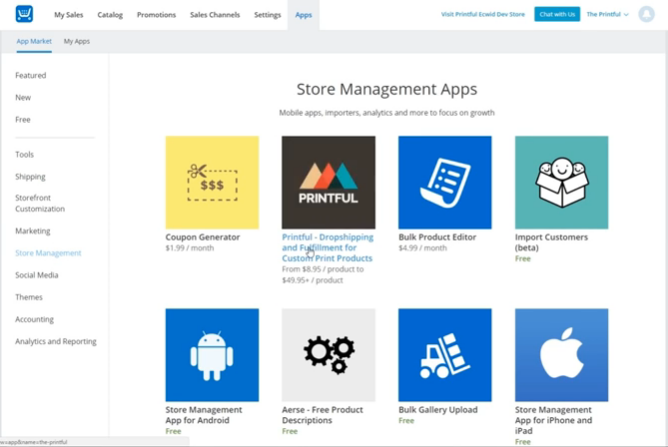The image size is (668, 447).
Task: Open the My Sales menu
Action: [x=69, y=14]
